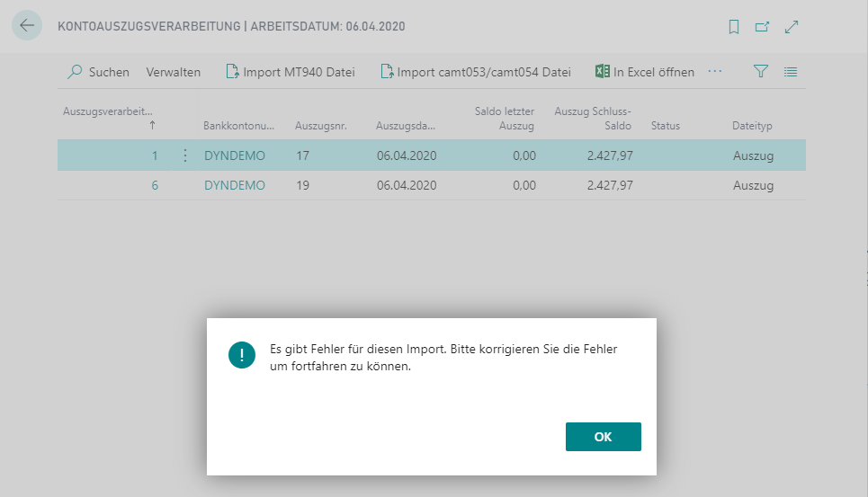Viewport: 868px width, 497px height.
Task: Click Bankkontonu... column header
Action: (238, 126)
